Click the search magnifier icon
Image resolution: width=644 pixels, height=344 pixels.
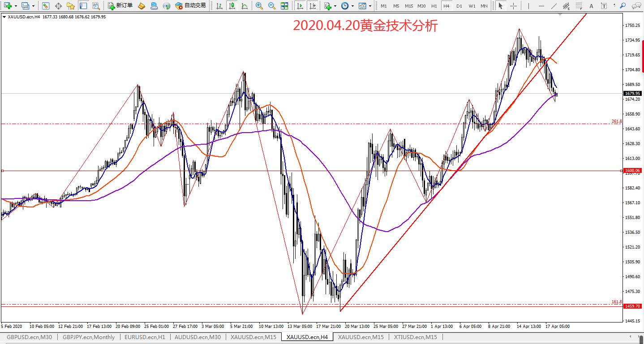[x=623, y=6]
